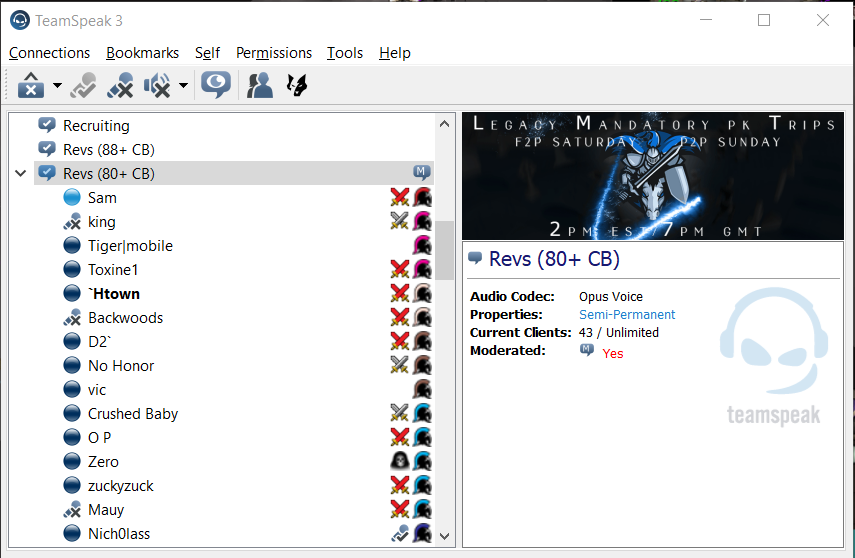
Task: Click the crossed swords icon beside Sam
Action: 400,197
